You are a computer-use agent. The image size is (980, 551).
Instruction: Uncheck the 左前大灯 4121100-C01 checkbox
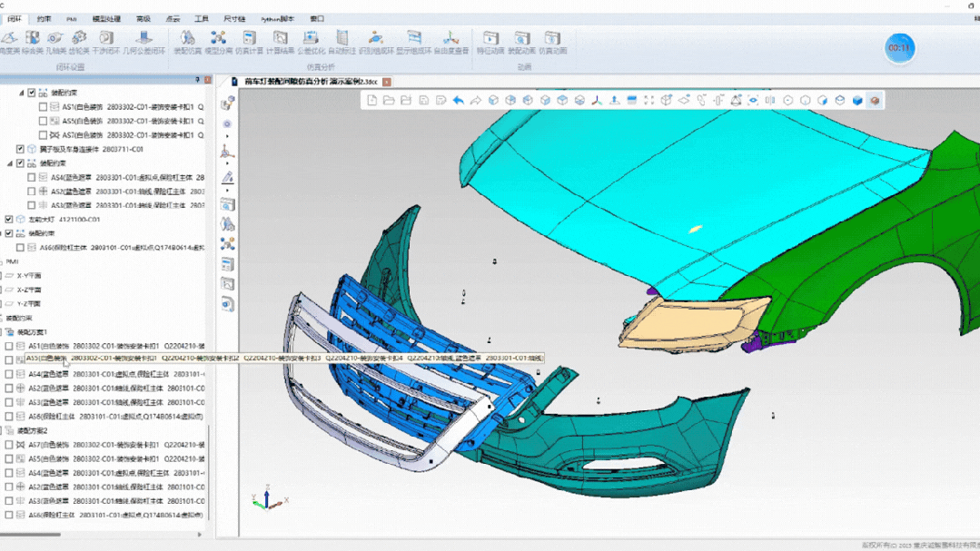pos(9,220)
